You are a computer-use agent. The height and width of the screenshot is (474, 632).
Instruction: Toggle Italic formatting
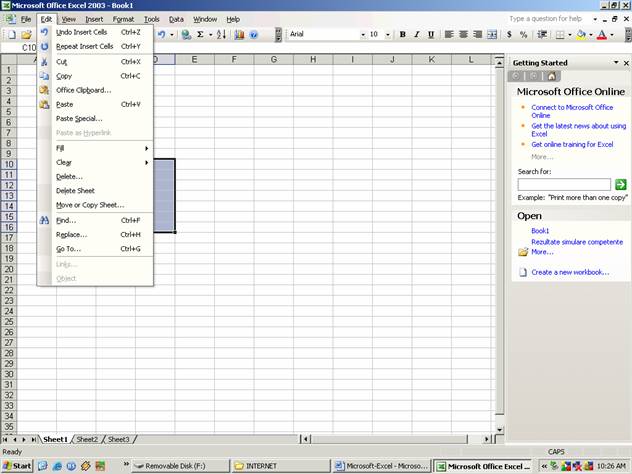[x=417, y=35]
